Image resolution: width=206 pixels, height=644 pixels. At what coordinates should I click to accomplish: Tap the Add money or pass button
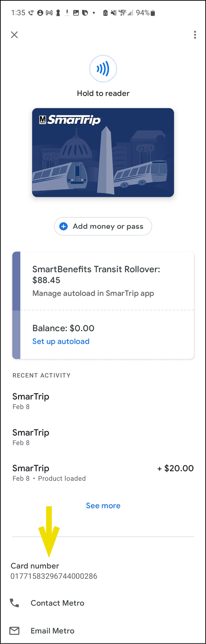pos(103,226)
